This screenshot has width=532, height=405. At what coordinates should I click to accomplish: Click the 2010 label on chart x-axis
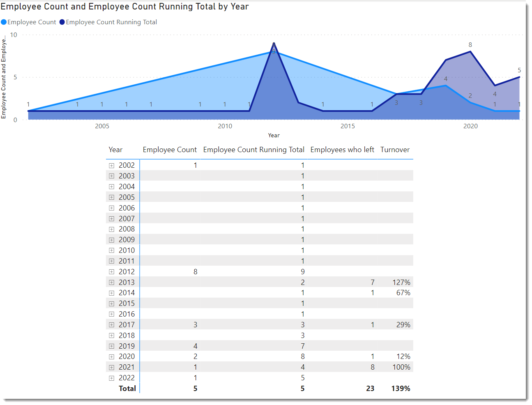[x=225, y=126]
